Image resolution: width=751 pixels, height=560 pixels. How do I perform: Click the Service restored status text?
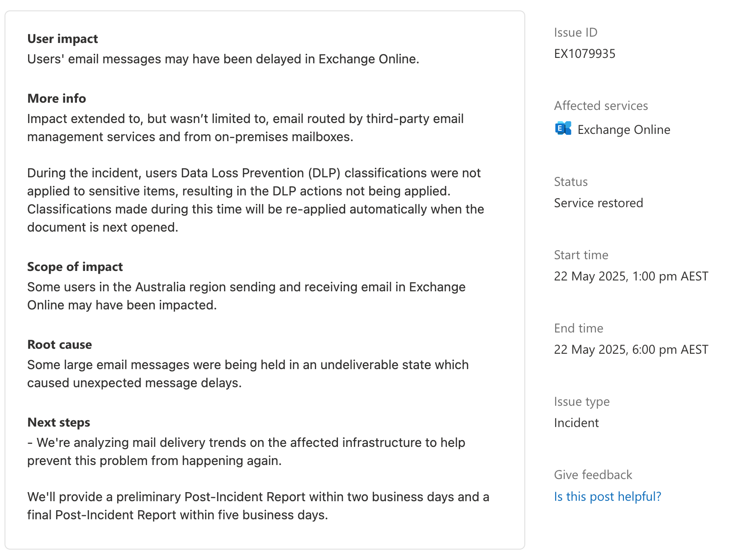click(x=599, y=203)
